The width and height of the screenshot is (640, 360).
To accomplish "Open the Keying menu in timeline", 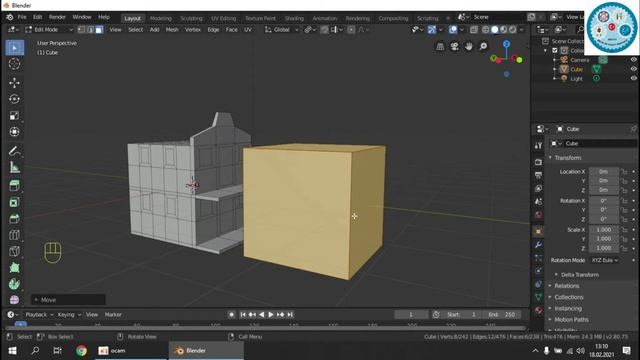I will [x=69, y=314].
